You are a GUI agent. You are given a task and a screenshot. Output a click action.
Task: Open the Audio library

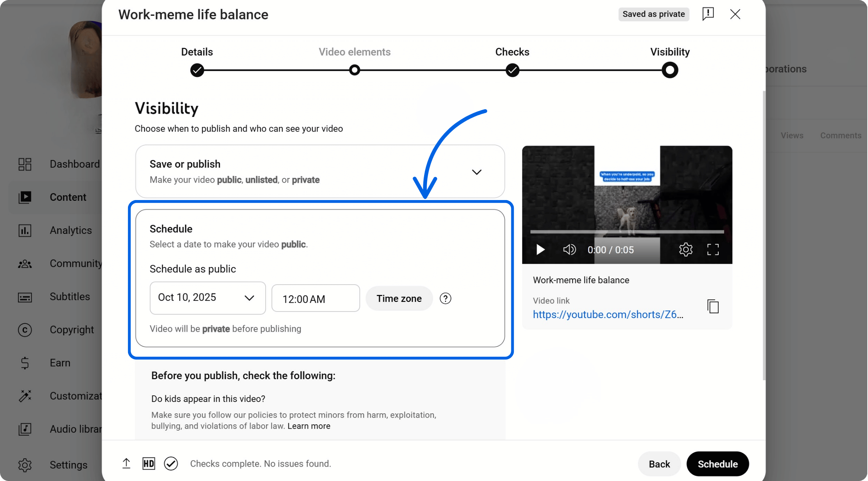25,429
